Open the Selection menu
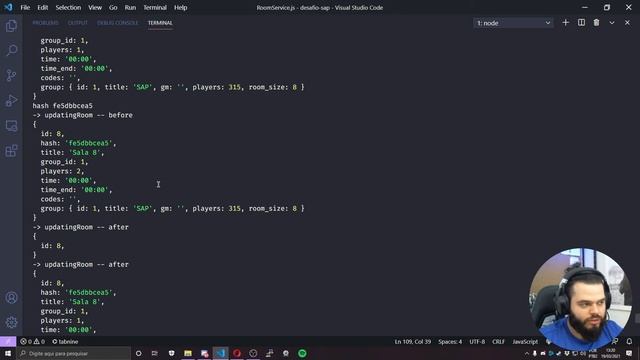This screenshot has height=360, width=640. point(68,7)
